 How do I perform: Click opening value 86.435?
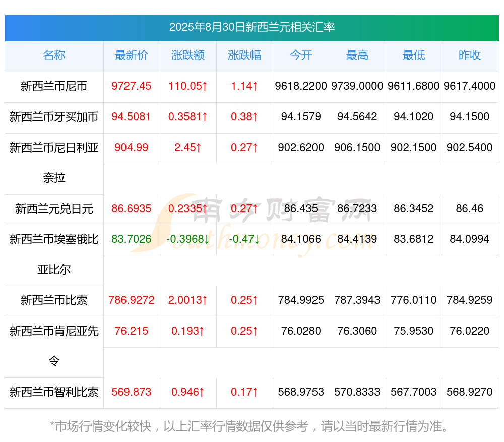301,208
